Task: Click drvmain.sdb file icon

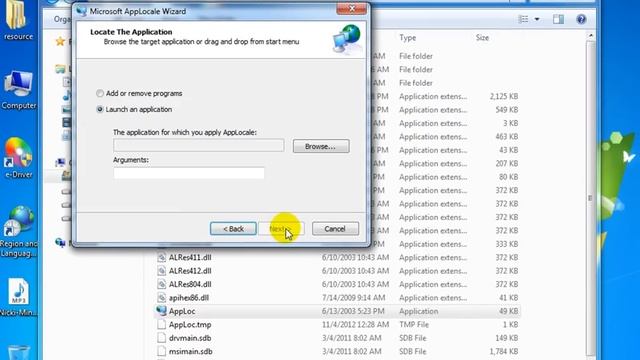Action: pos(162,338)
